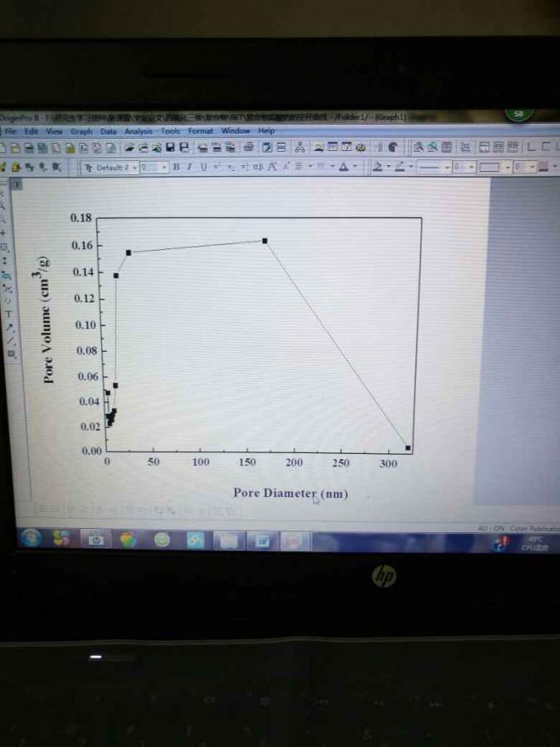Create a new workbook from the toolbar
Image resolution: width=560 pixels, height=747 pixels.
[x=29, y=148]
